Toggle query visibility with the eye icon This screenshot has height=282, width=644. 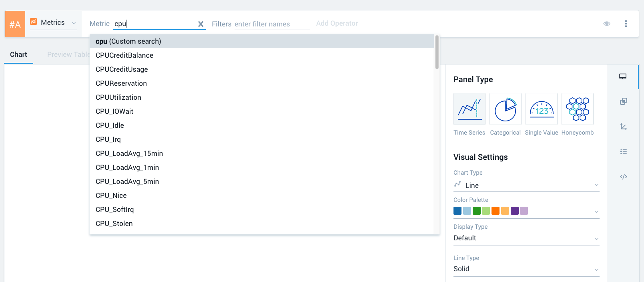[606, 24]
